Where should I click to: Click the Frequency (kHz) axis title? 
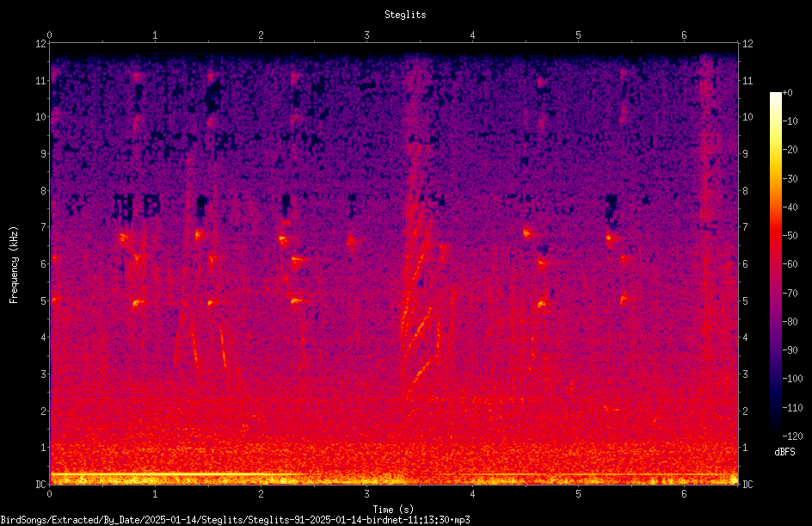click(x=14, y=265)
